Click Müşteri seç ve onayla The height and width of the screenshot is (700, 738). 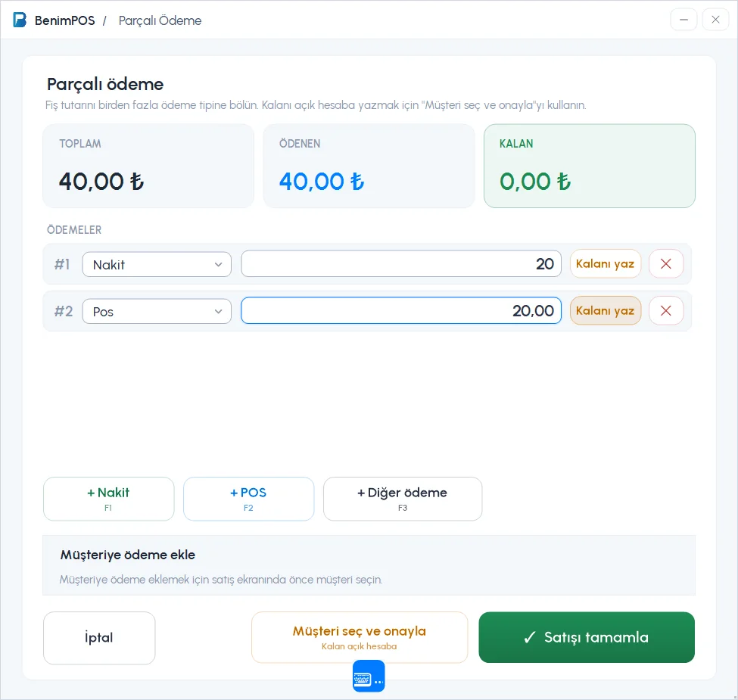(360, 637)
